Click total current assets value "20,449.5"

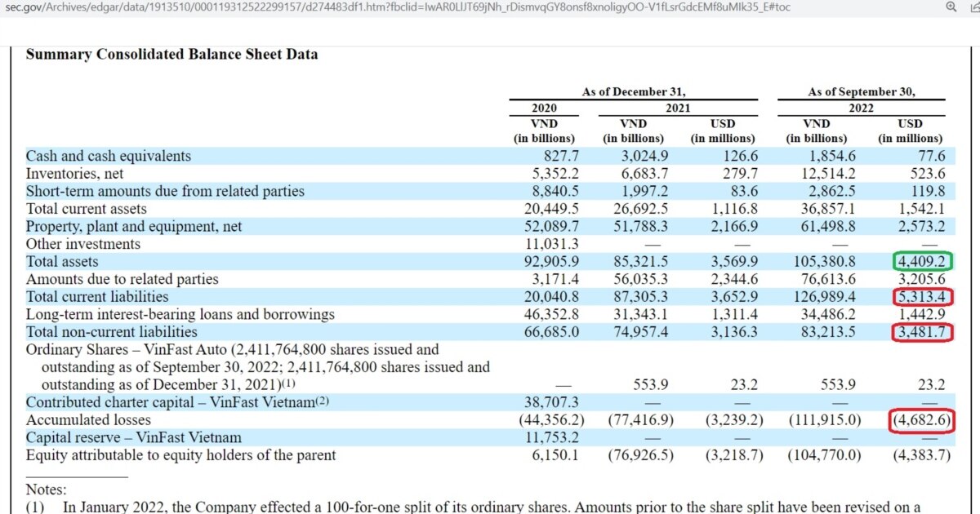coord(550,209)
